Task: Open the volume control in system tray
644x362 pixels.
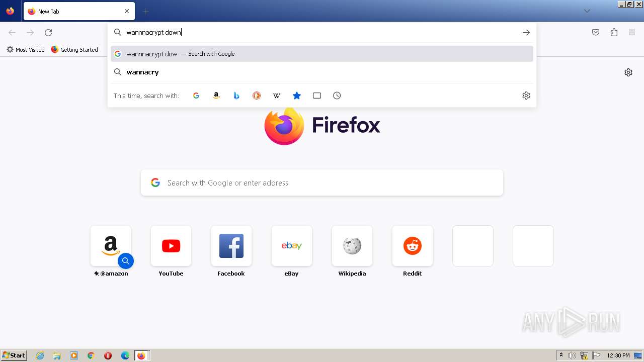Action: click(x=572, y=355)
